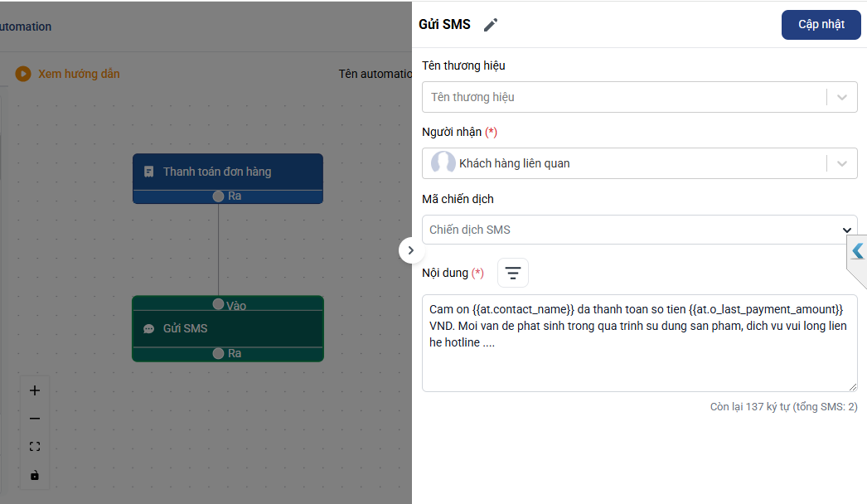Click the pencil icon beside Gửi SMS title
This screenshot has width=867, height=504.
(491, 25)
